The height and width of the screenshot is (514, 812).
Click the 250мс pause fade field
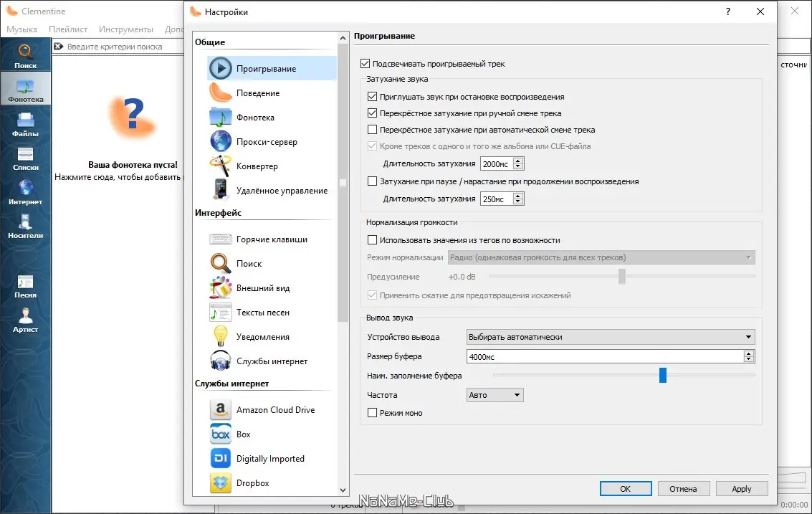click(497, 199)
